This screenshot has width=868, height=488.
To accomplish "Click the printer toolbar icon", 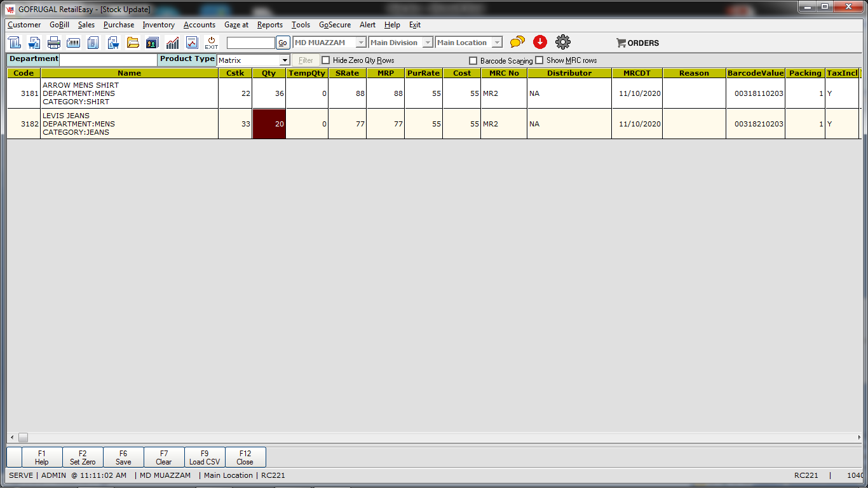I will tap(54, 43).
